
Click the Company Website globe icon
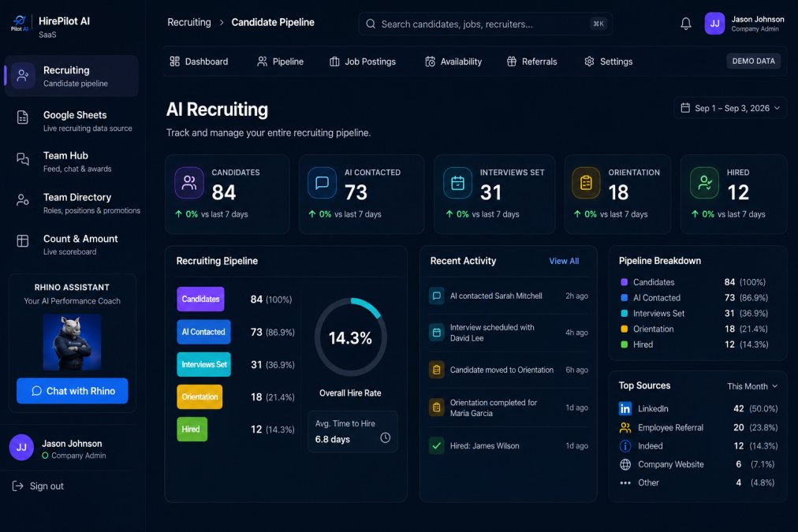click(x=625, y=464)
